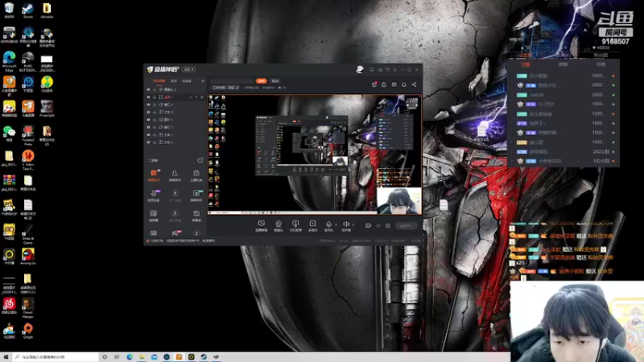Click the Jiao leaderboard row

[x=563, y=95]
